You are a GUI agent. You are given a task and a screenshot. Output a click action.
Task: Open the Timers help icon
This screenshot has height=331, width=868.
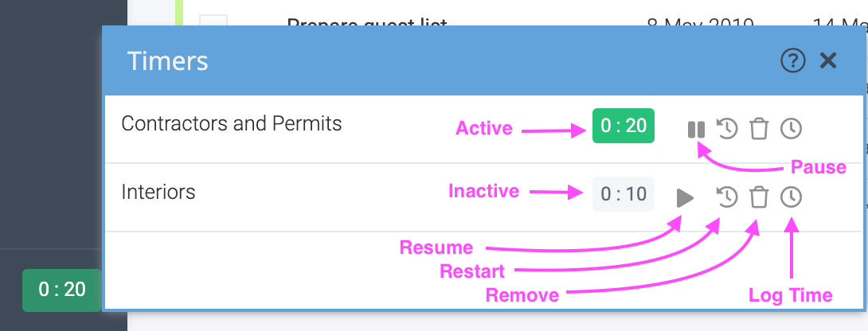(x=792, y=60)
